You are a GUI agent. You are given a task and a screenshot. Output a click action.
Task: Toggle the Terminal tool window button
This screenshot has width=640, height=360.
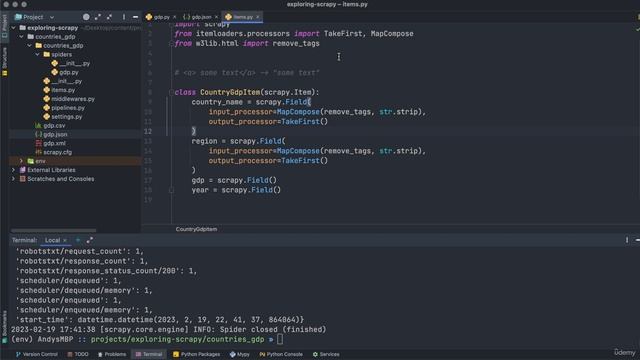click(149, 354)
